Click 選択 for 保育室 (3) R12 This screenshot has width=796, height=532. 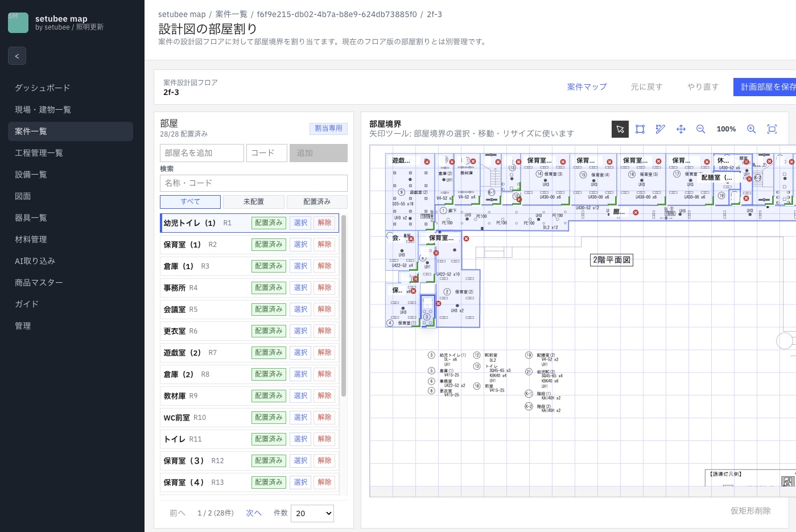click(x=300, y=461)
